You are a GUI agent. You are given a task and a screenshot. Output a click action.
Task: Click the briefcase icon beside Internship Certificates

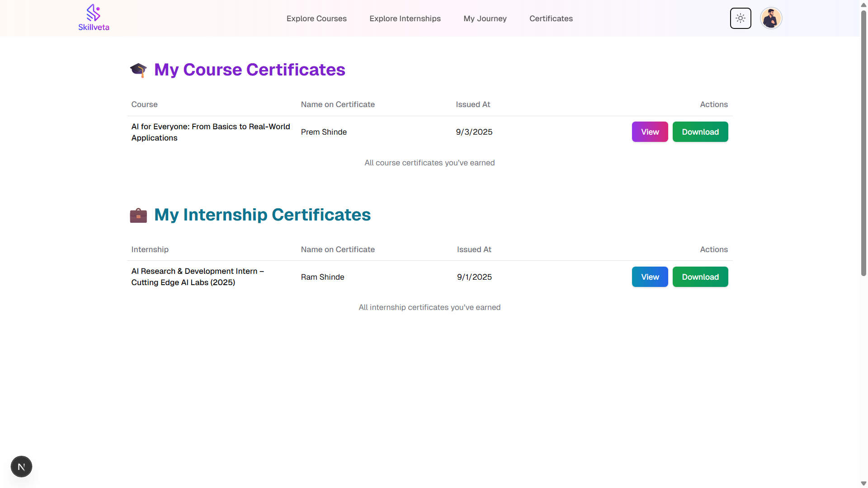(x=138, y=215)
